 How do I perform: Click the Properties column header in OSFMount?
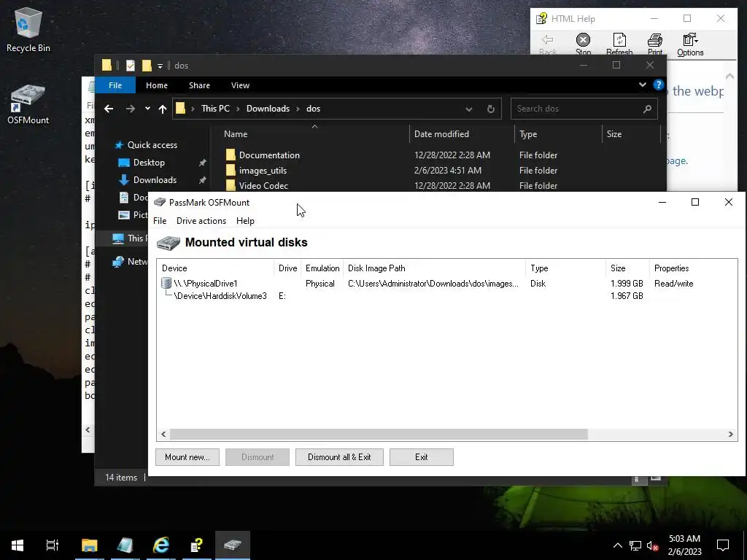click(693, 268)
